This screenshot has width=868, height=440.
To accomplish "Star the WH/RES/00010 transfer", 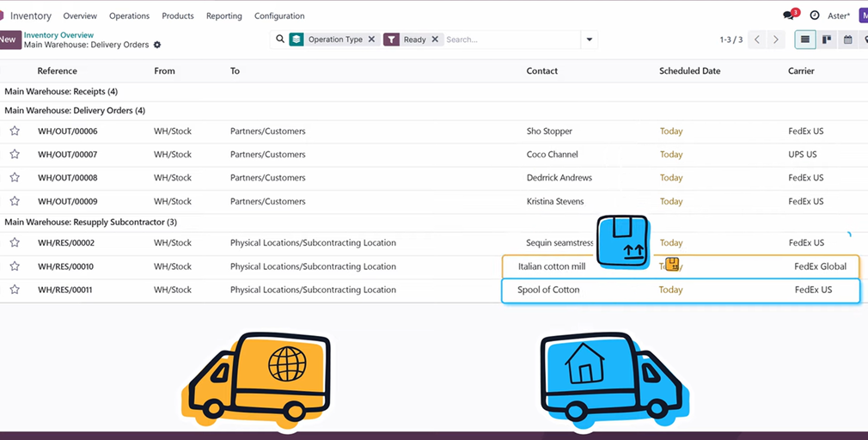I will (15, 266).
